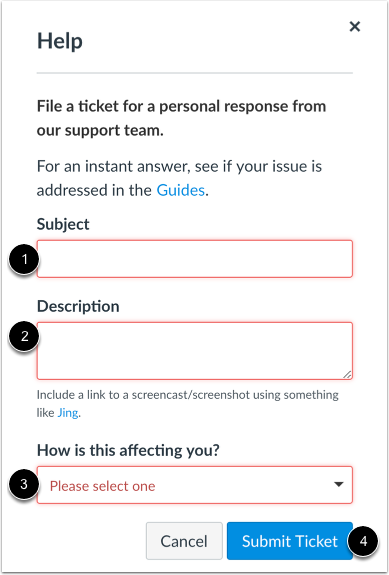Click the black number 3 marker
This screenshot has width=389, height=575.
24,484
